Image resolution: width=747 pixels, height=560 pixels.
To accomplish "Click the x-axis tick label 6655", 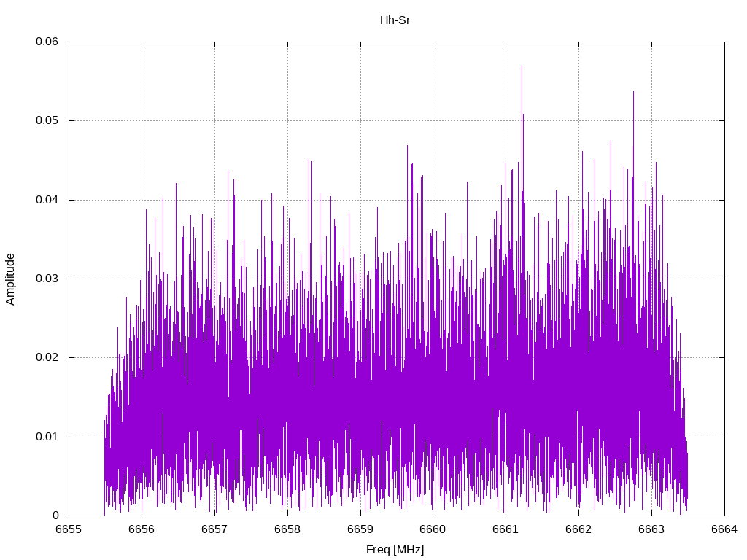I will tap(69, 529).
